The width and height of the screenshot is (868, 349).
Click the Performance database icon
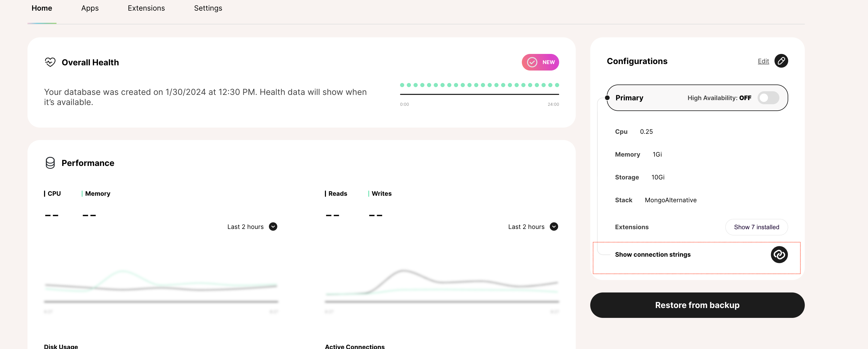(50, 162)
